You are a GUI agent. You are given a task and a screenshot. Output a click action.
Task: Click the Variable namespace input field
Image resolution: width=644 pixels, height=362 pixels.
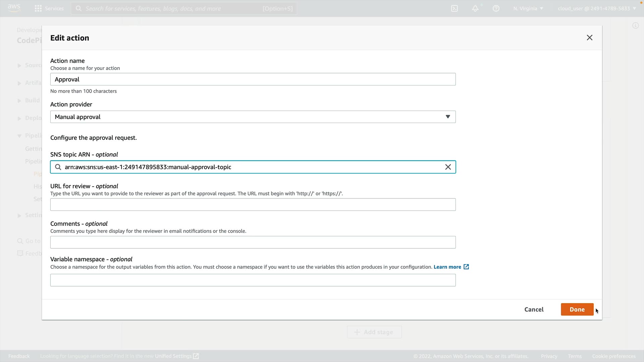(x=253, y=280)
